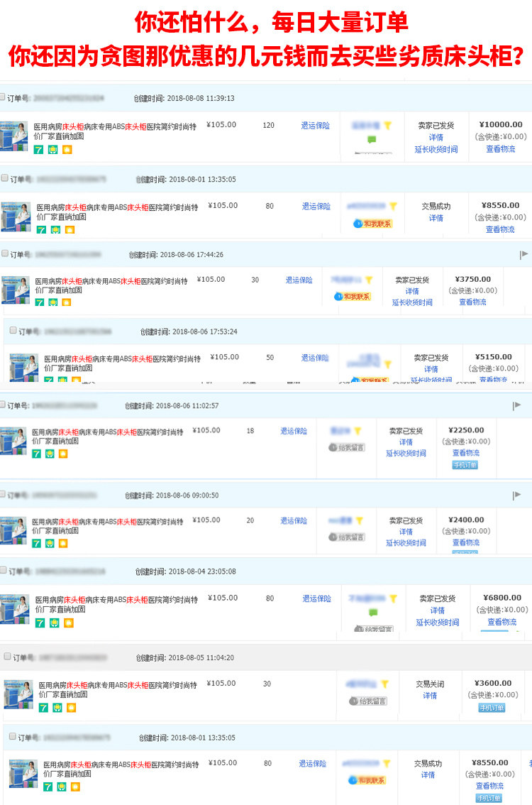
Task: Open 退运保险 link in the ¥6800.00 order
Action: [316, 598]
